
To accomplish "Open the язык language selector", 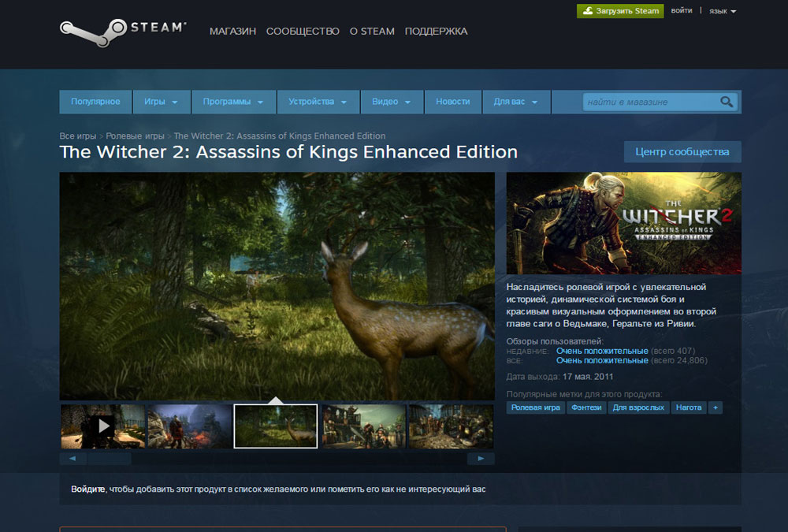I will tap(722, 10).
